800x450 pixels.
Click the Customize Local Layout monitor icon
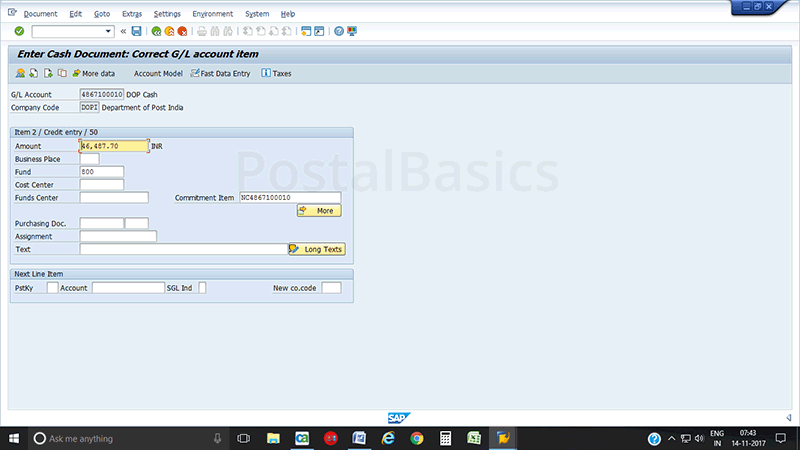pos(352,31)
